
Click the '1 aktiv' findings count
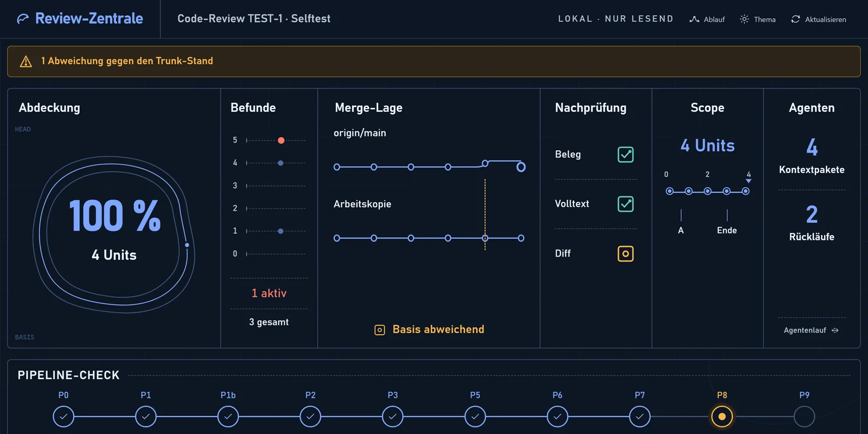coord(269,293)
